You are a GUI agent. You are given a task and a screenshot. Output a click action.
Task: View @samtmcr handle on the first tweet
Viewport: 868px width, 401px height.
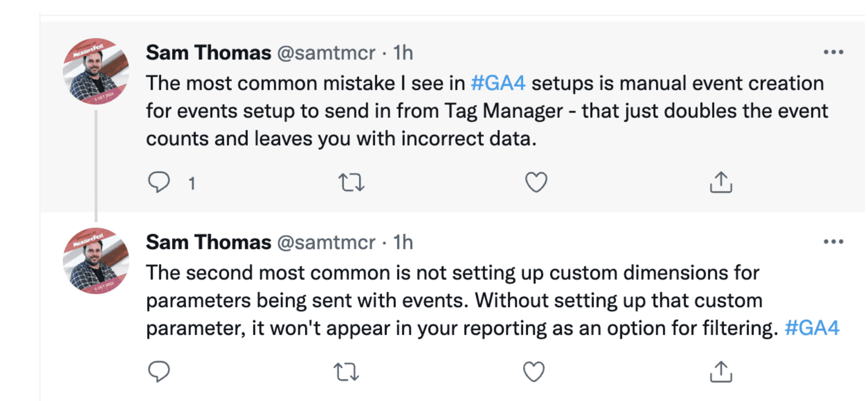point(326,53)
